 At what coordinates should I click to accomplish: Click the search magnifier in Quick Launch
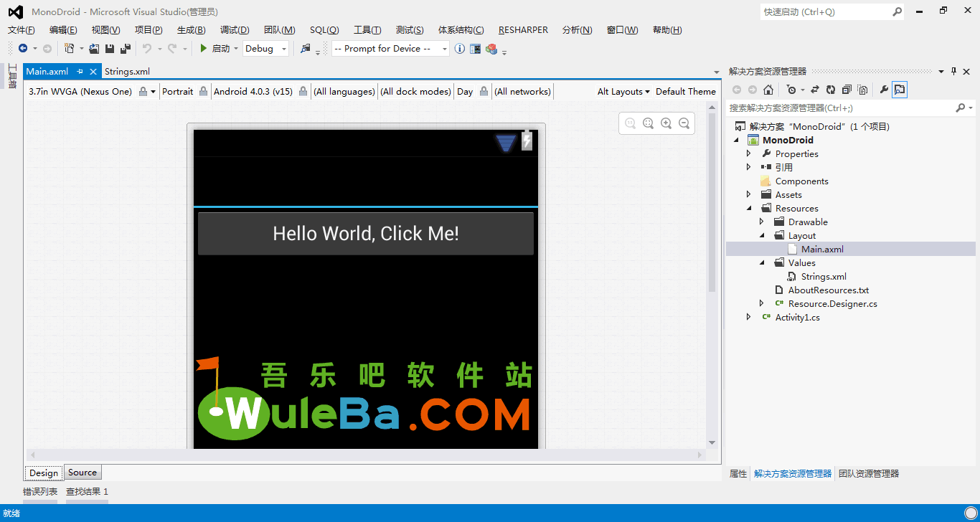897,11
